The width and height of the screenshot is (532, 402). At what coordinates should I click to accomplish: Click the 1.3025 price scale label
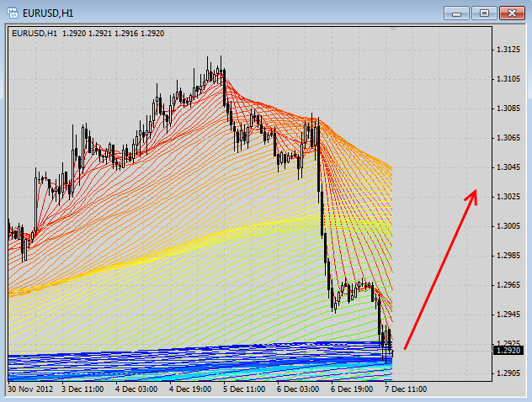pos(508,197)
